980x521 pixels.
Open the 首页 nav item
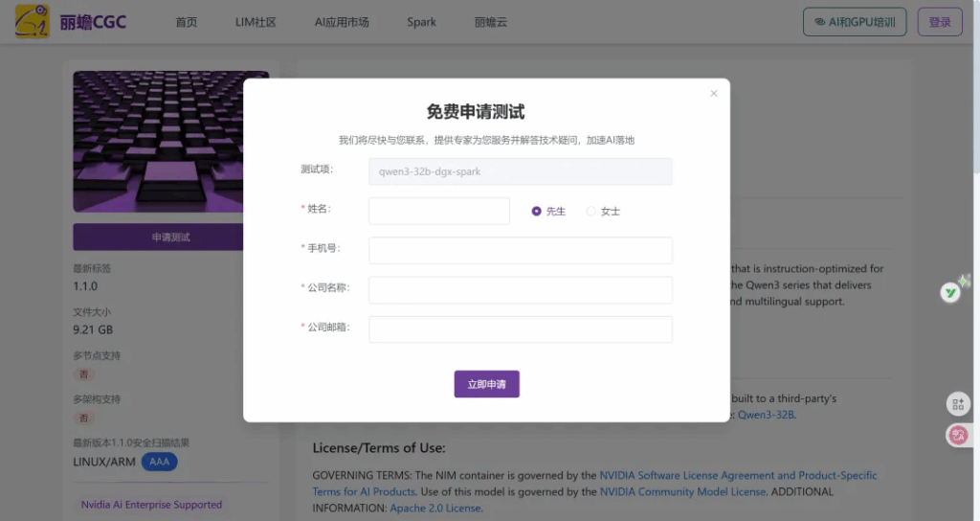[x=187, y=22]
